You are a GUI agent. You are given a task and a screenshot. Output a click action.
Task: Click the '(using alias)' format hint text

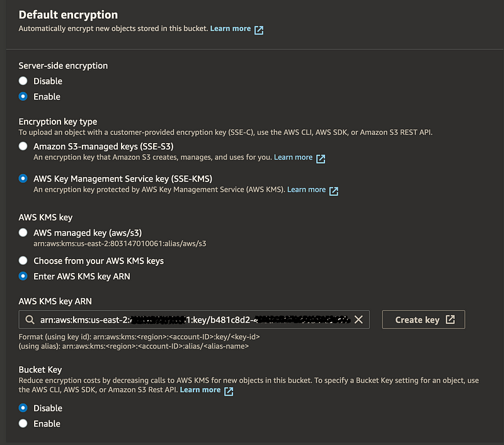point(134,346)
